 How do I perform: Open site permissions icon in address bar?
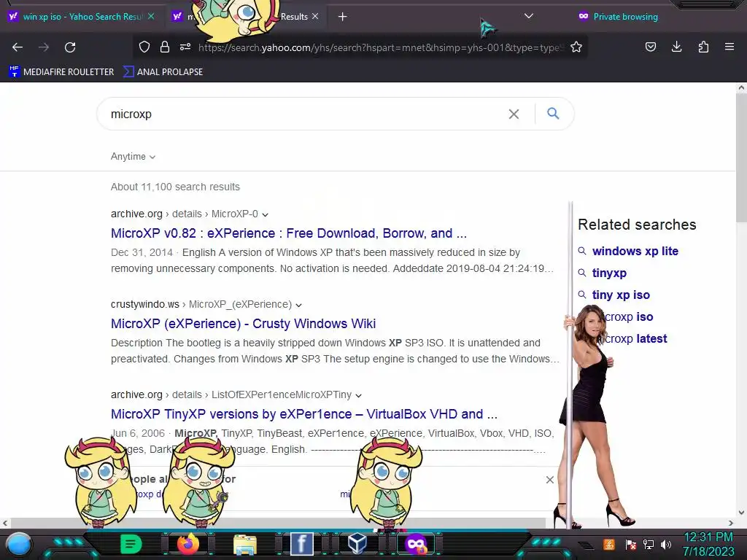pyautogui.click(x=185, y=47)
